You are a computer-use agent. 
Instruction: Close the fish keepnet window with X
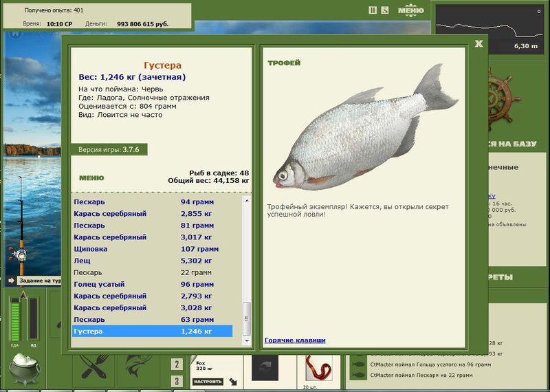tap(478, 43)
